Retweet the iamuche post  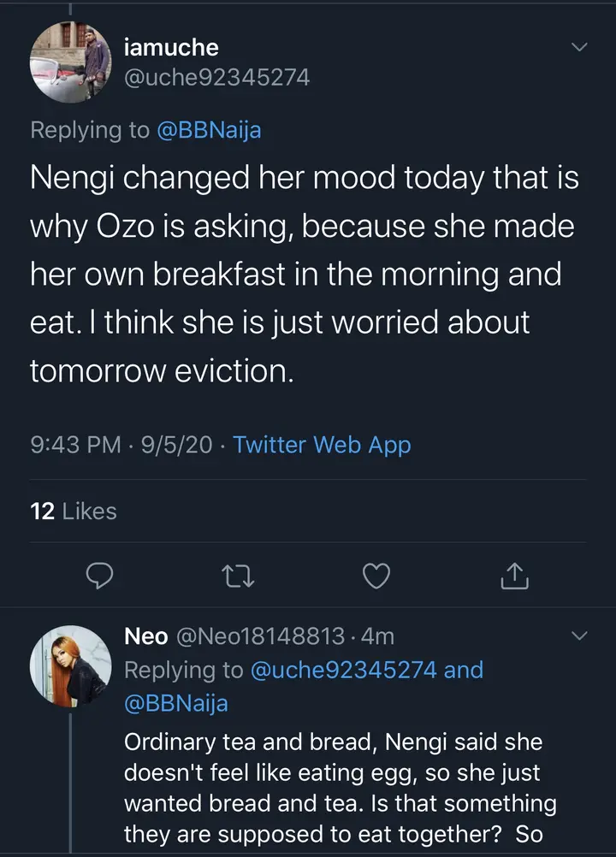[238, 577]
